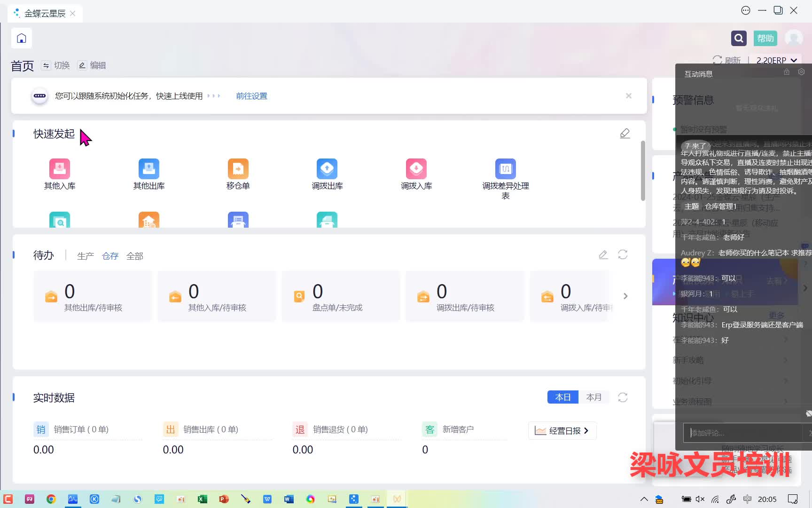Click the 新增客户 green 客 icon
812x508 pixels.
tap(429, 429)
